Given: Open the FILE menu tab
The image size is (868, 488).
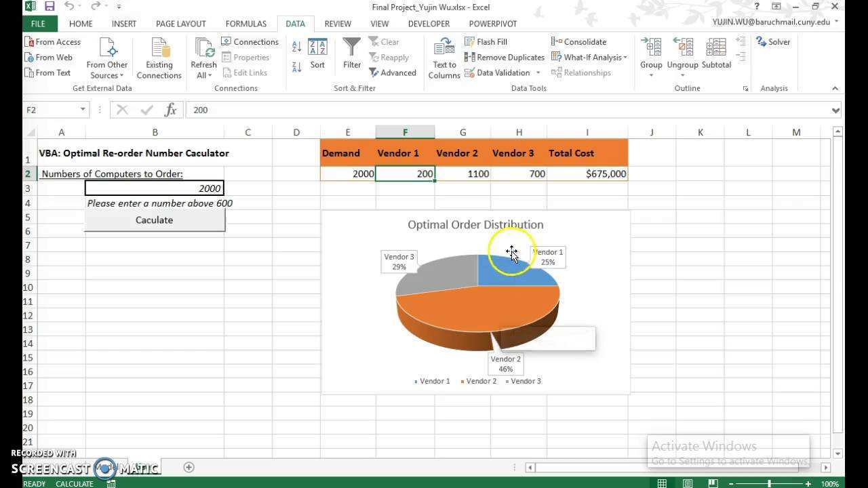Looking at the screenshot, I should point(38,24).
